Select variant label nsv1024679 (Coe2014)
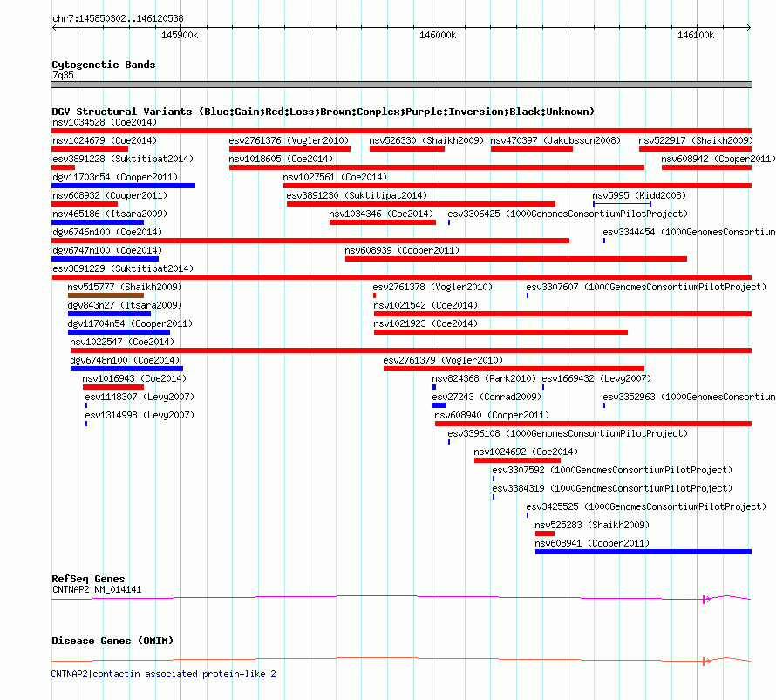The width and height of the screenshot is (776, 700). pyautogui.click(x=105, y=140)
